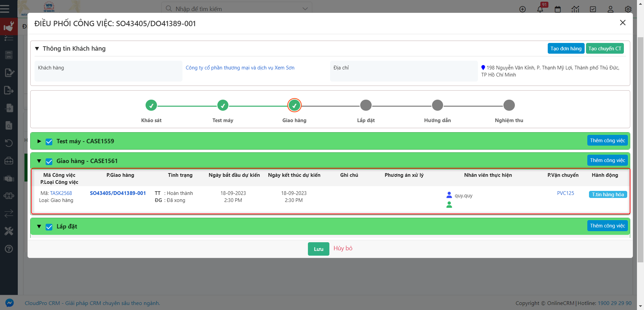Viewport: 644px width, 310px height.
Task: Open the tasks checkbox icon in top bar
Action: pyautogui.click(x=593, y=9)
